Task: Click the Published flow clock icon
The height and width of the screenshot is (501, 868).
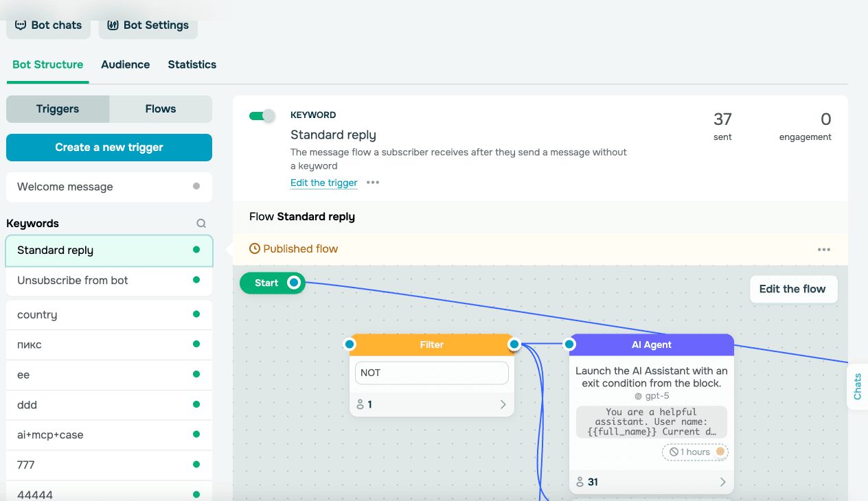Action: pyautogui.click(x=255, y=249)
